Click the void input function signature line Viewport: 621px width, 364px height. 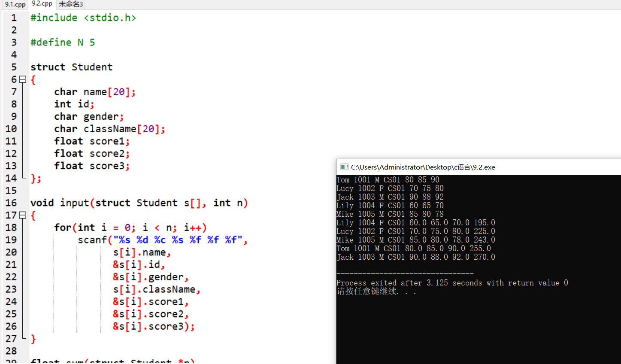139,203
